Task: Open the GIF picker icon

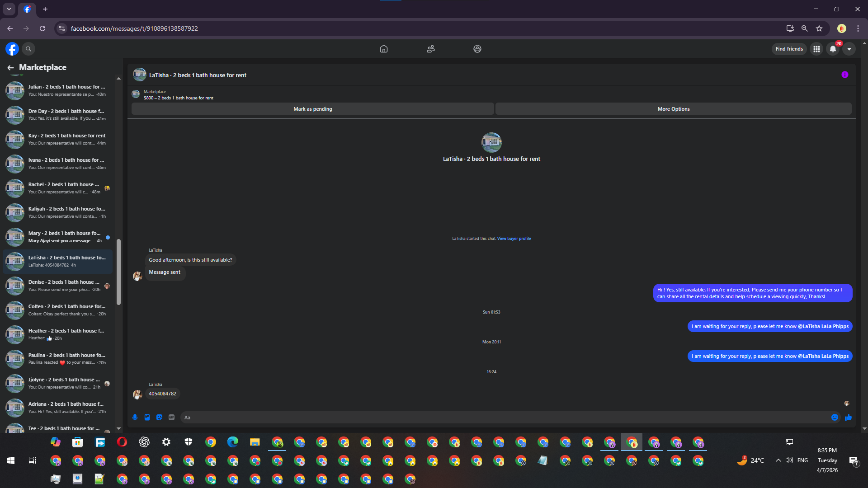Action: 171,418
